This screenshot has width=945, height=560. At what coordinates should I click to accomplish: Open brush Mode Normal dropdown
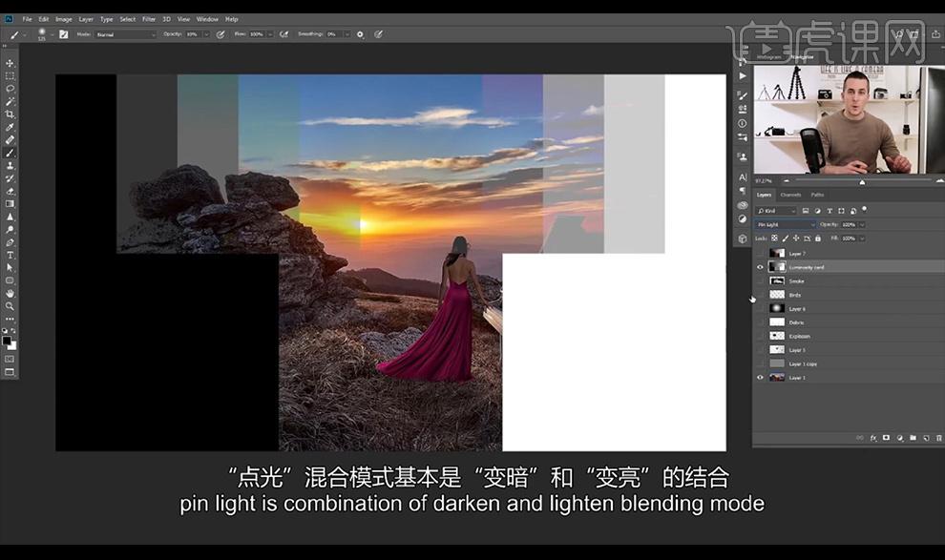125,34
